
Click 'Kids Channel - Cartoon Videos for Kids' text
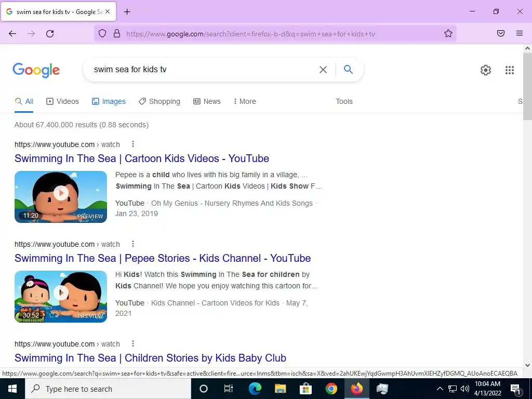(215, 303)
